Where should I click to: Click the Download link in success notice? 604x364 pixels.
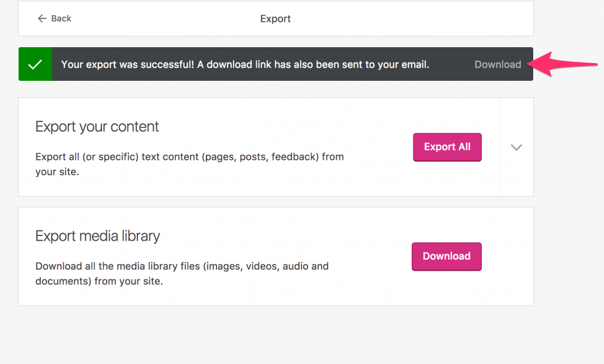coord(498,64)
